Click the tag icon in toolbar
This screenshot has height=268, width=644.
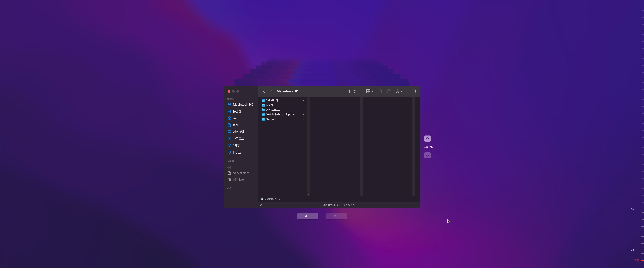coord(388,91)
